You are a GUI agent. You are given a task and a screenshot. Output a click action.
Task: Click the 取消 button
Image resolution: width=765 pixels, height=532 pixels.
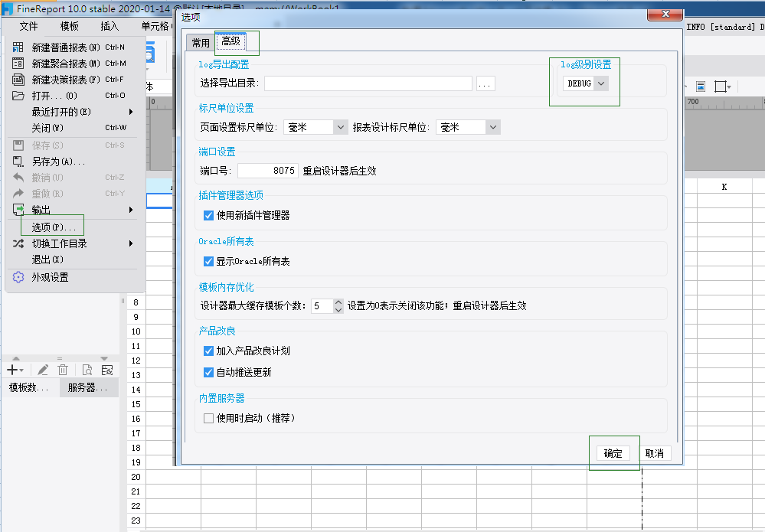click(x=654, y=453)
